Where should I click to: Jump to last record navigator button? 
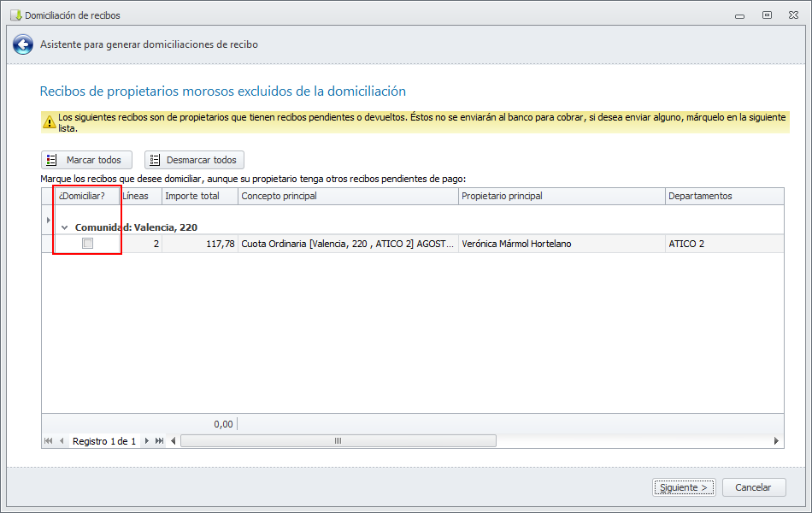coord(160,441)
